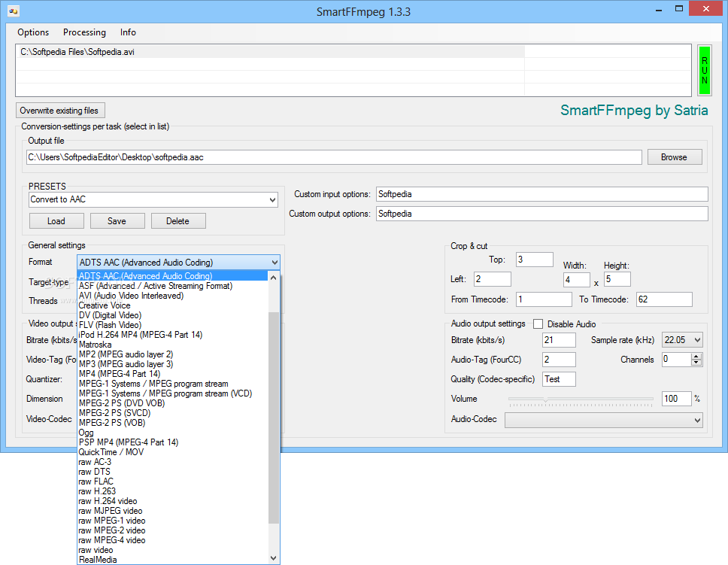Click the Load preset button
Screen dimensions: 728x565
point(56,221)
